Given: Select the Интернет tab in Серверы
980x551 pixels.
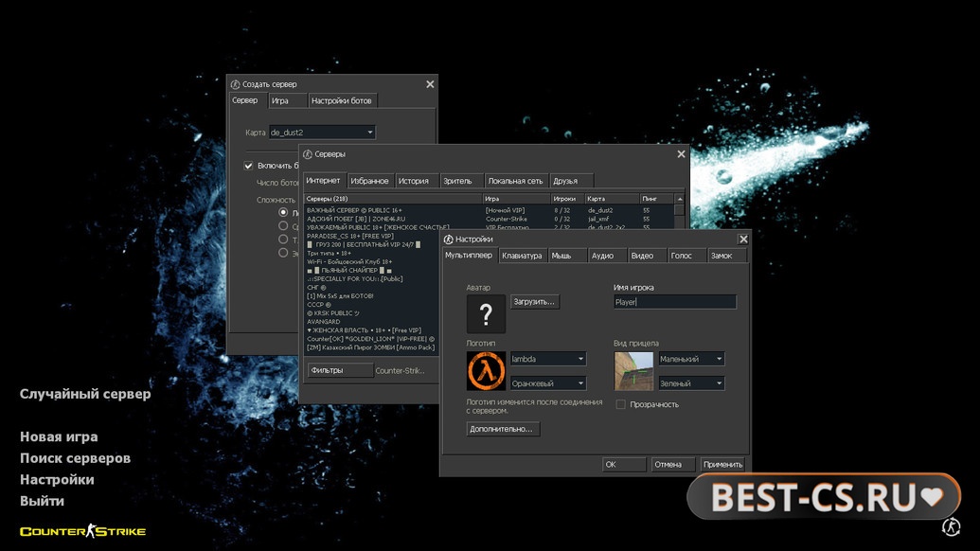Looking at the screenshot, I should [x=324, y=181].
